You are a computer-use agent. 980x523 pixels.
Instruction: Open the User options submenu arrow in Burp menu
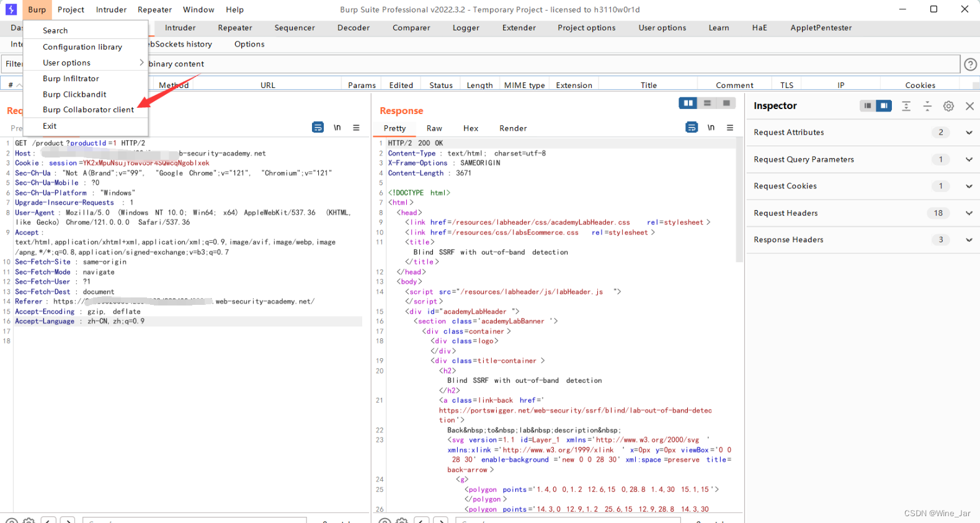141,63
